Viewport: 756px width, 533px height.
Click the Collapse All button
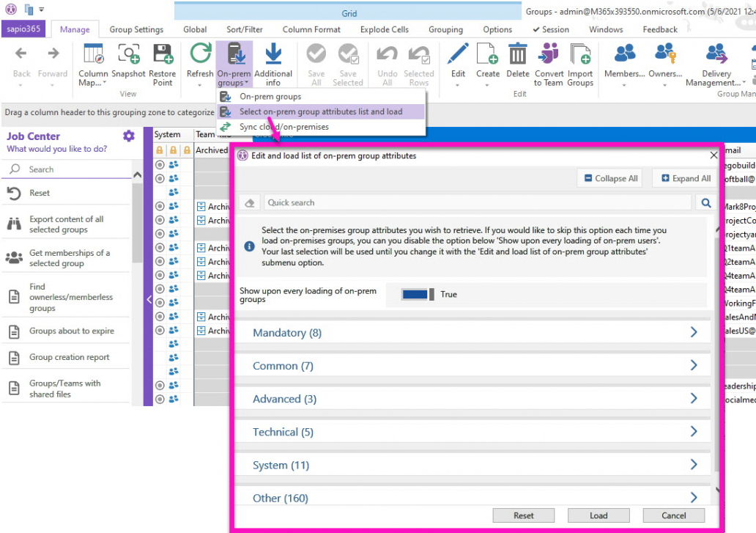point(611,178)
